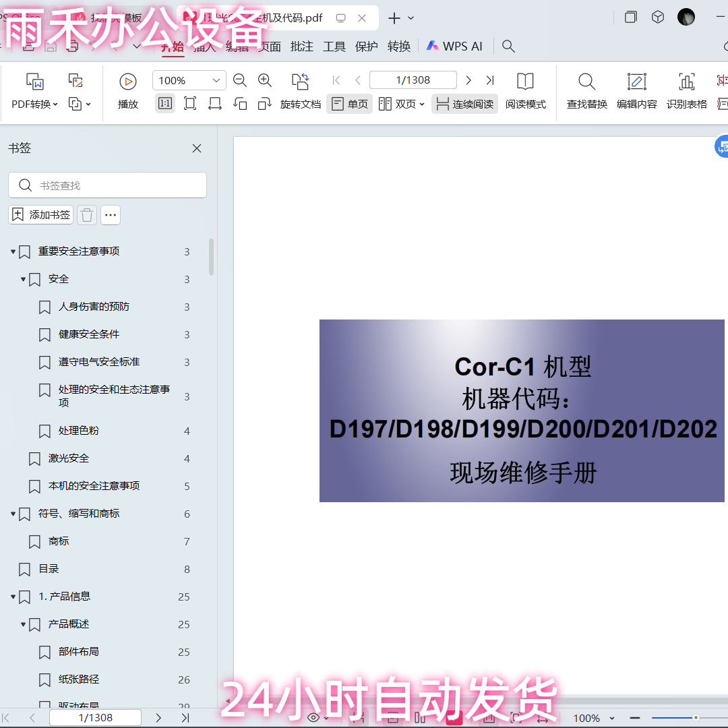Click 旋转文档 rotate document button
The width and height of the screenshot is (728, 728).
tap(301, 92)
